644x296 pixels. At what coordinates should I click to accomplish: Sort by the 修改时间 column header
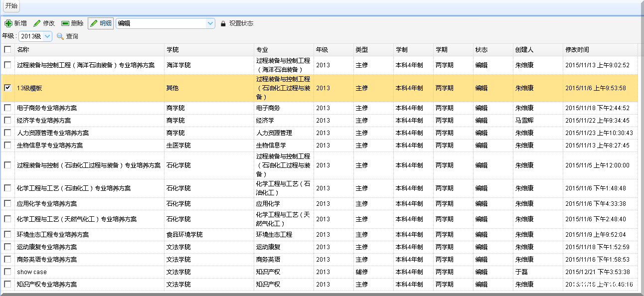coord(577,50)
